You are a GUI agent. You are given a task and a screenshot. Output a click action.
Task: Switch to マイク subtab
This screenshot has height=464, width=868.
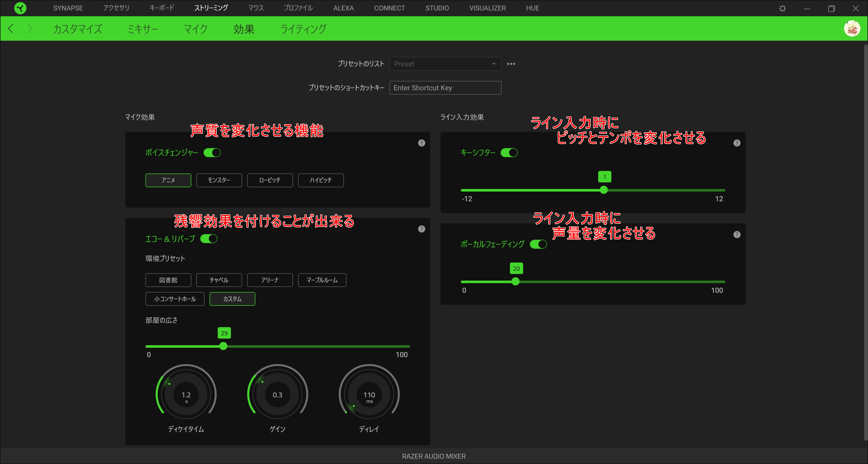(x=196, y=29)
